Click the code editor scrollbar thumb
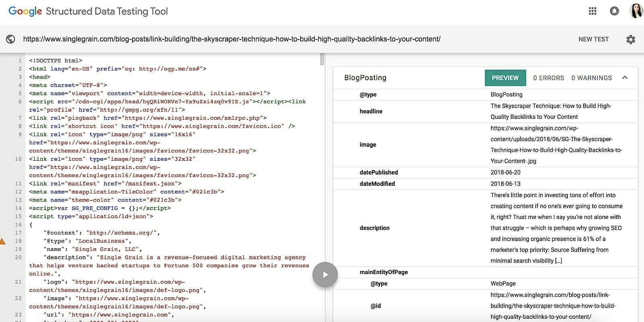 pos(322,59)
